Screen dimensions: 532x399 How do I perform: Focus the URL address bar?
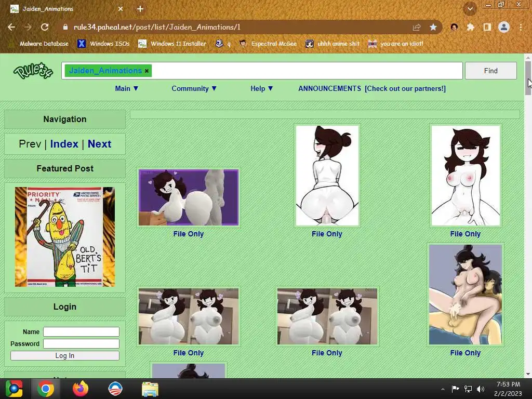point(237,27)
